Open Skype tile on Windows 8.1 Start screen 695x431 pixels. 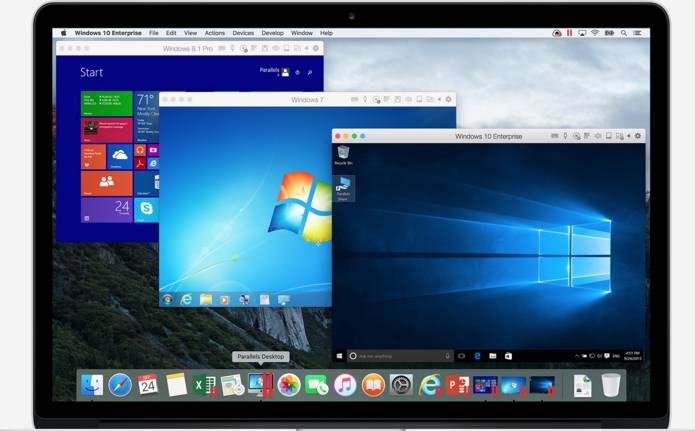click(146, 210)
